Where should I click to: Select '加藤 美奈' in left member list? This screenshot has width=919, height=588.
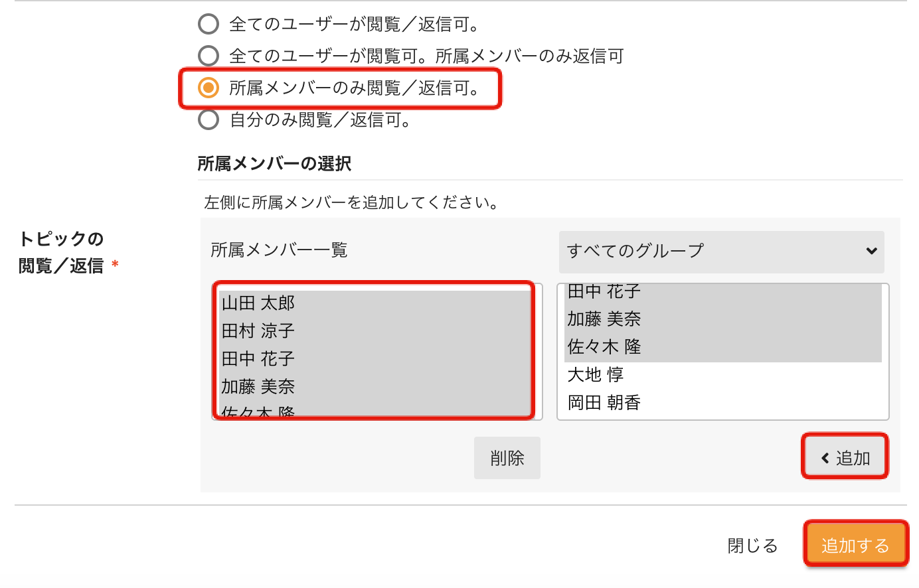[x=258, y=387]
